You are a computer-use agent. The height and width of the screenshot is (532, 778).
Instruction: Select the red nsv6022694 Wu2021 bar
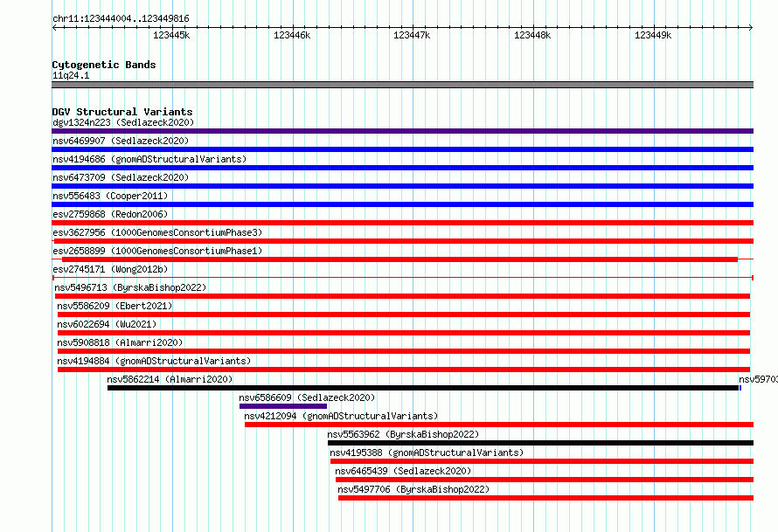404,333
